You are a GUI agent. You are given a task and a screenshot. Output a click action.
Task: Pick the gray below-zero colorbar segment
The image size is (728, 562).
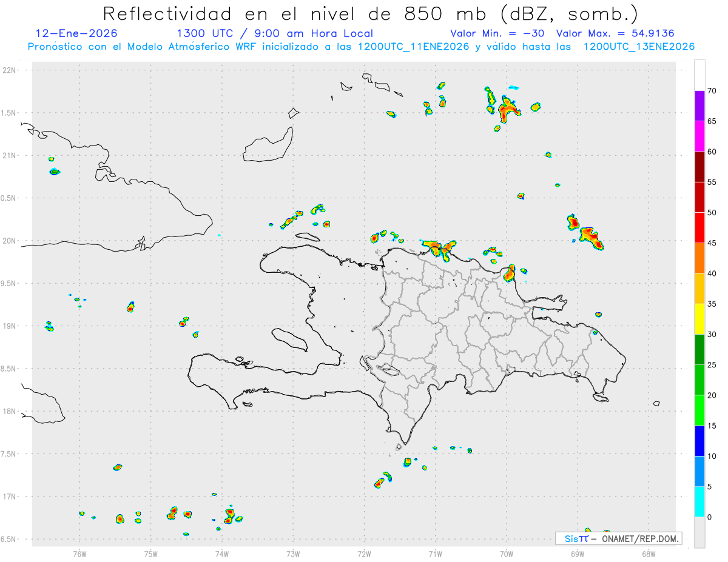699,532
